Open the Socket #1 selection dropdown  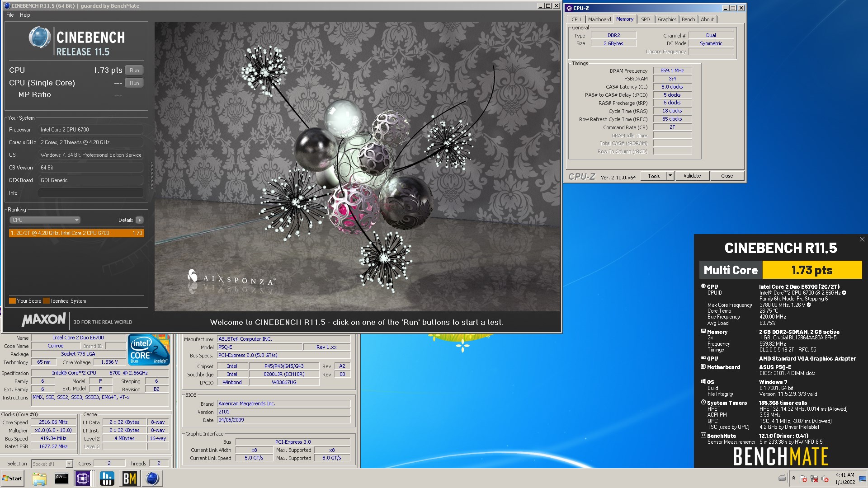[x=52, y=464]
